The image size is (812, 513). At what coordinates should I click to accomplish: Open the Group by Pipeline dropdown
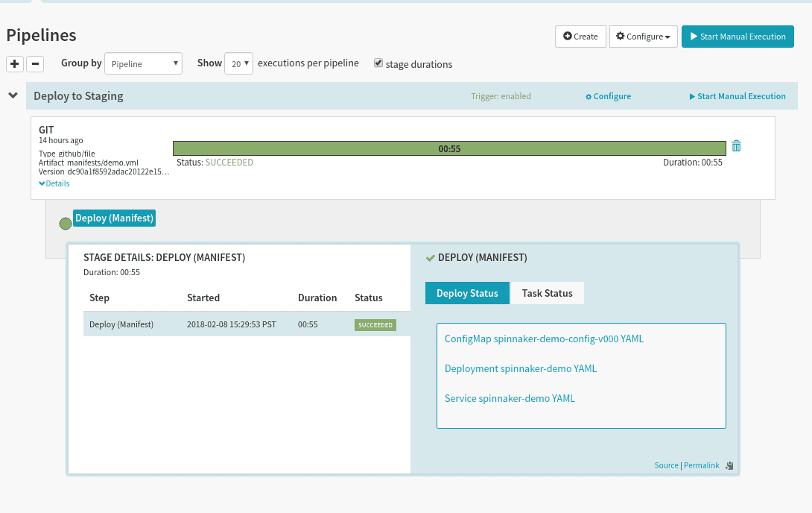tap(143, 63)
